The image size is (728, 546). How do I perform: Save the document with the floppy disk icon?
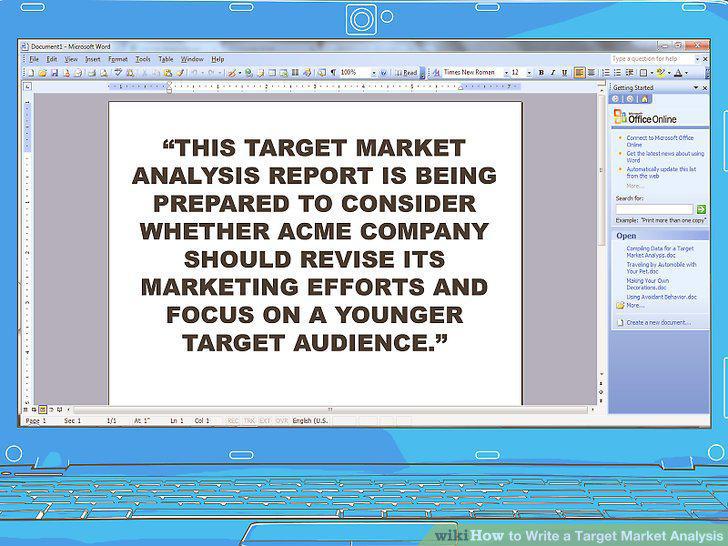(x=54, y=72)
